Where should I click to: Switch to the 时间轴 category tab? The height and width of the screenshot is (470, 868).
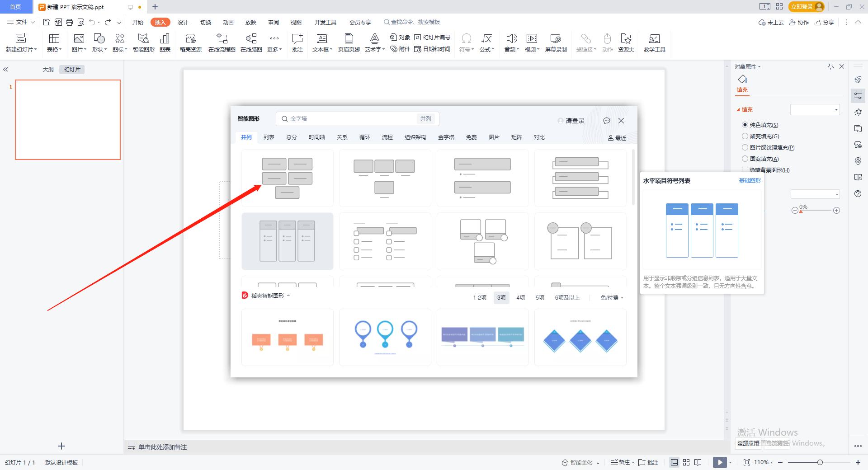pos(316,137)
